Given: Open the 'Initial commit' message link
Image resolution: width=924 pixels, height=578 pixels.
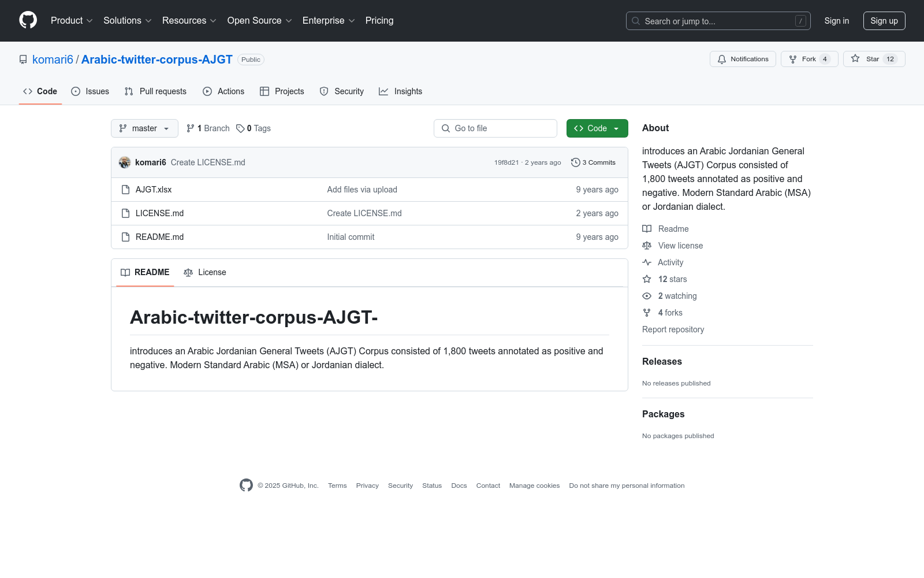Looking at the screenshot, I should click(351, 237).
